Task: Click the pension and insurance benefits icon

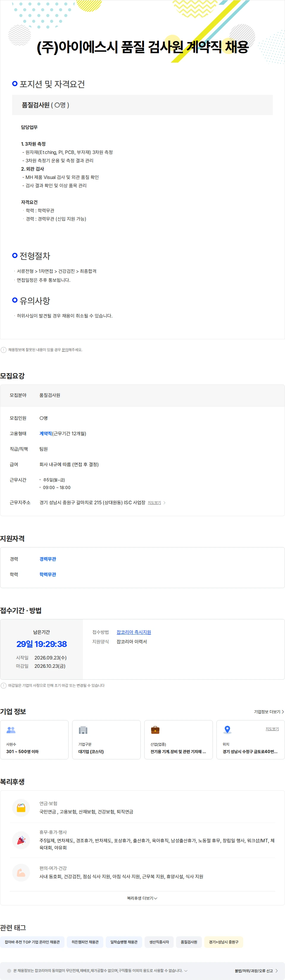Action: (21, 808)
